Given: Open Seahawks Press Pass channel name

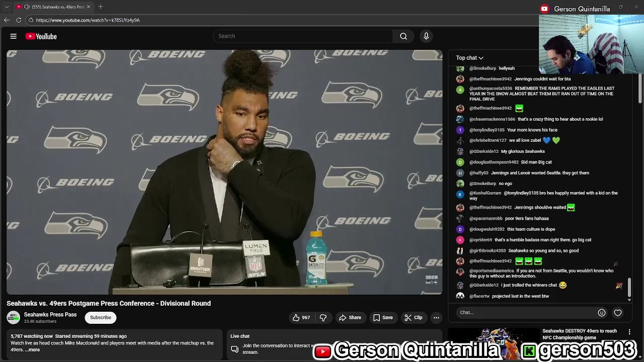Looking at the screenshot, I should point(50,315).
